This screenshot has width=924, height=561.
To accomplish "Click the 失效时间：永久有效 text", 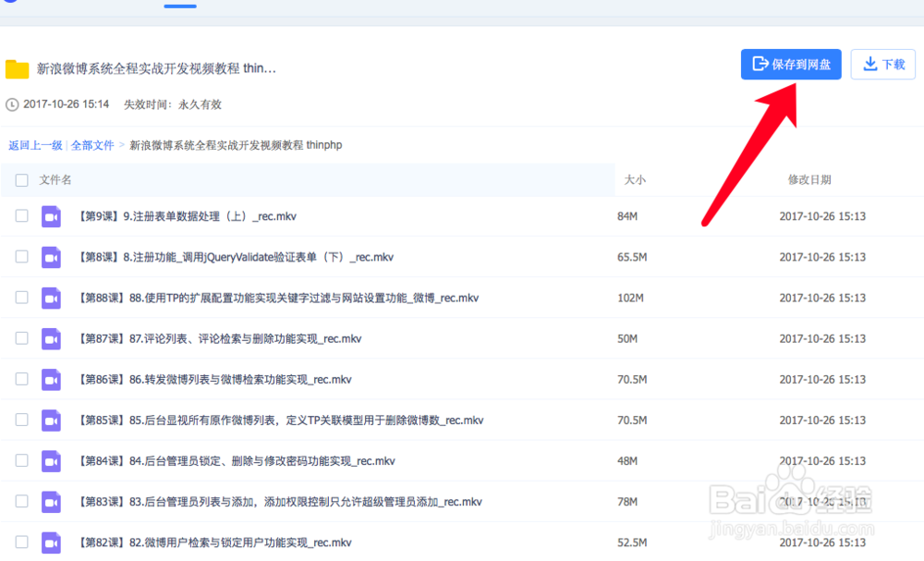I will tap(173, 104).
